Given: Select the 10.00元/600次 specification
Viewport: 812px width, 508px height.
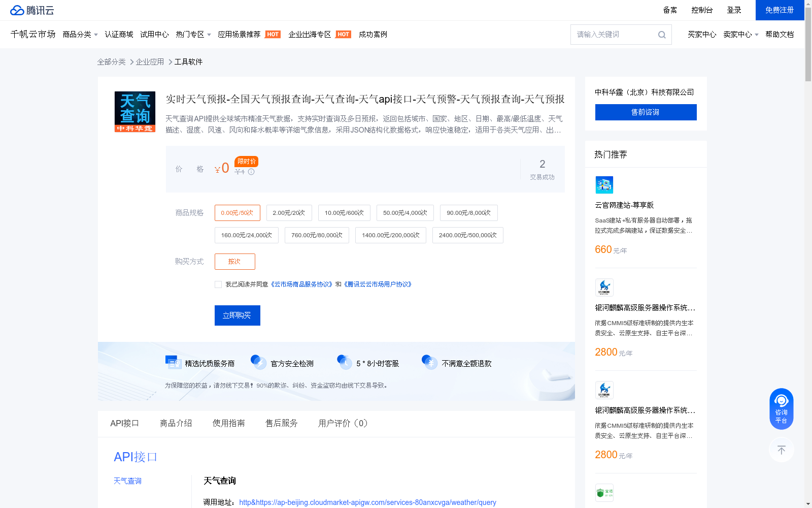Looking at the screenshot, I should pos(344,213).
